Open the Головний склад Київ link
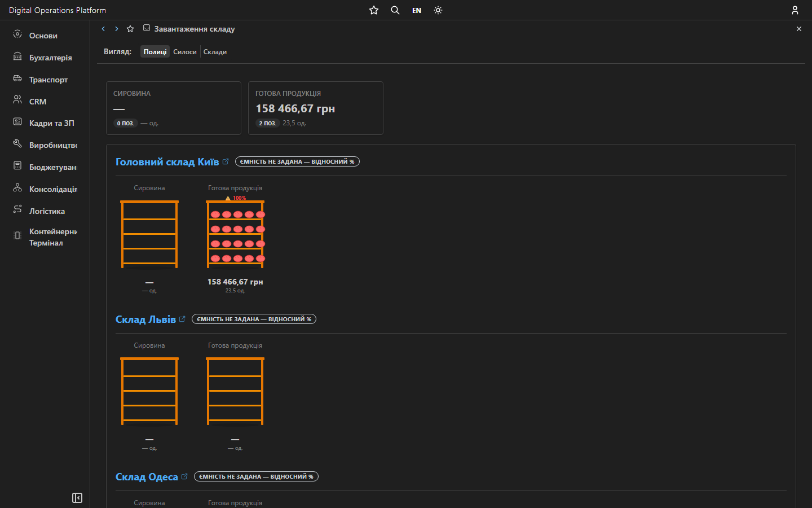812x508 pixels. pyautogui.click(x=167, y=162)
